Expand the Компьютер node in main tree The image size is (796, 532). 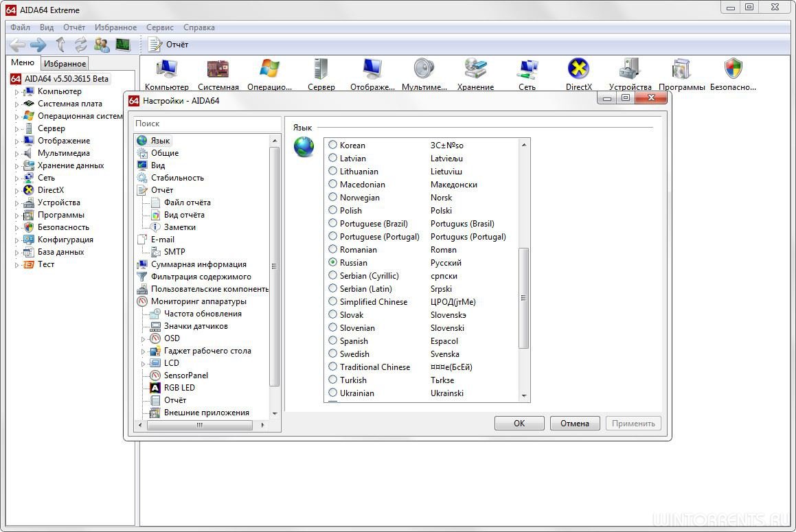pyautogui.click(x=16, y=92)
